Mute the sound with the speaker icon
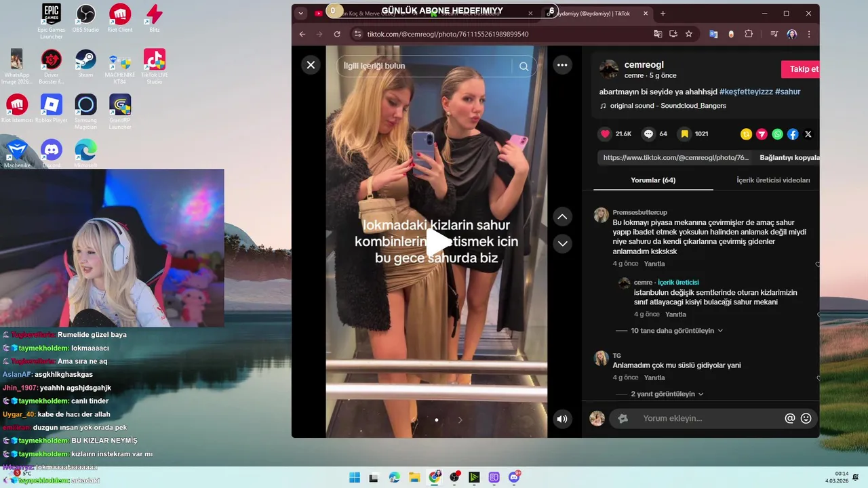This screenshot has width=868, height=488. point(562,419)
